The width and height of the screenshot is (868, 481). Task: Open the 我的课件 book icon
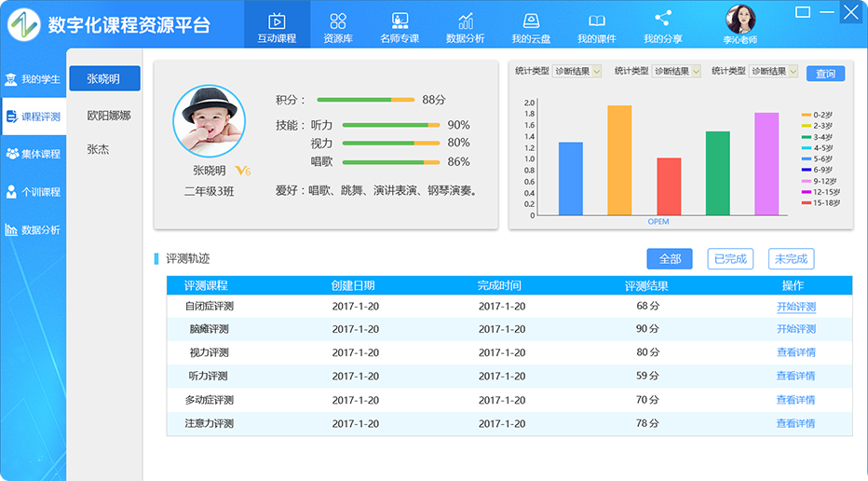pos(597,21)
